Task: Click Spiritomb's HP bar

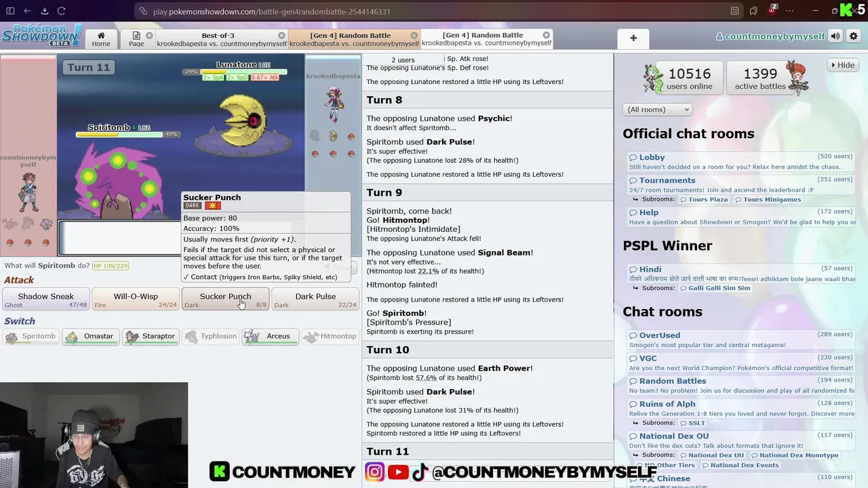Action: click(119, 134)
